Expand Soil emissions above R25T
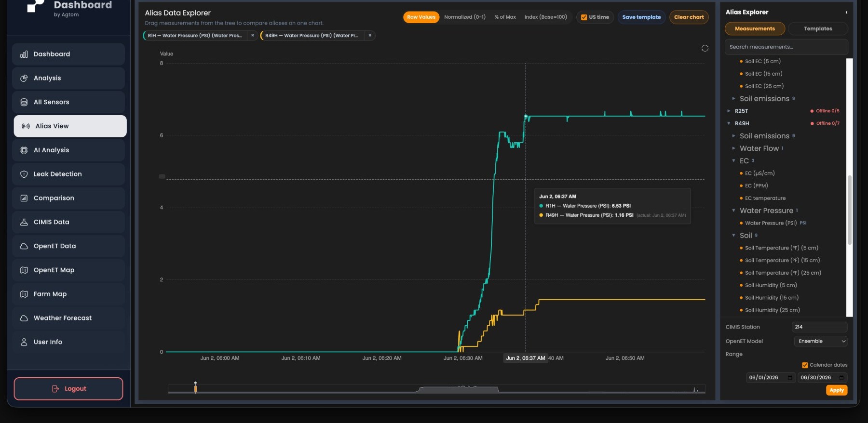868x423 pixels. click(x=734, y=99)
